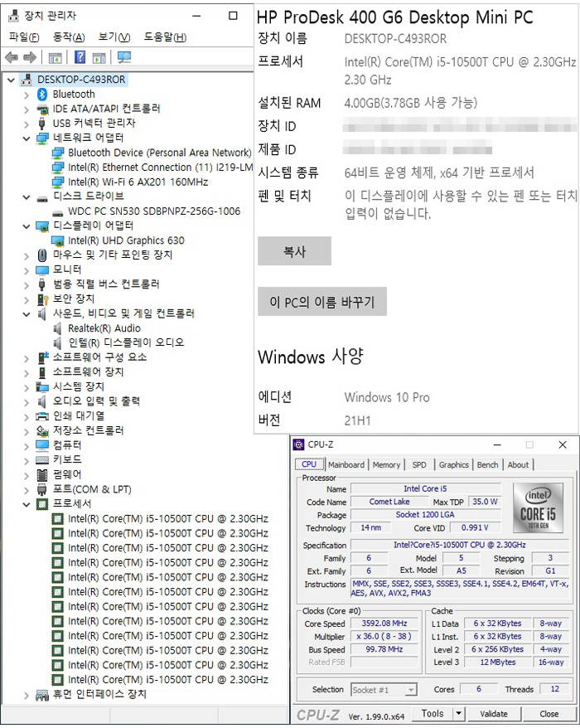Click the 모니터 category icon
This screenshot has width=580, height=728.
42,269
